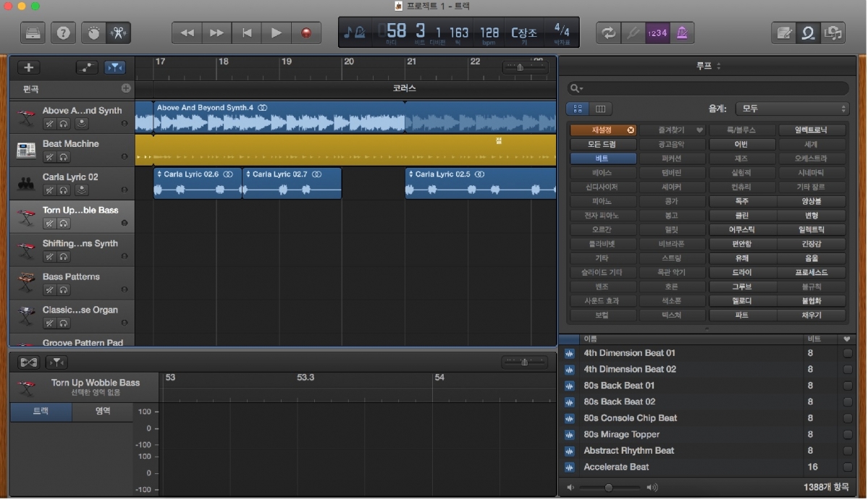This screenshot has width=868, height=500.
Task: Go to beginning of the project
Action: [x=247, y=33]
